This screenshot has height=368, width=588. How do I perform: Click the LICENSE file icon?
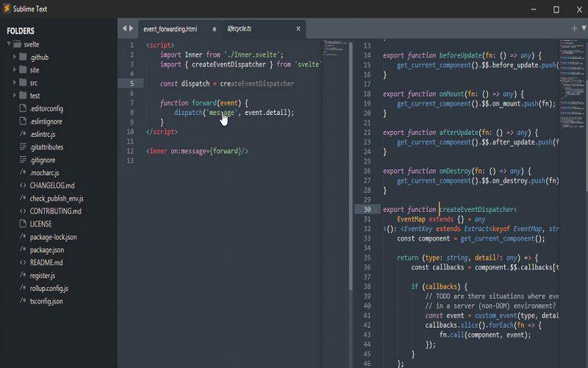click(23, 224)
